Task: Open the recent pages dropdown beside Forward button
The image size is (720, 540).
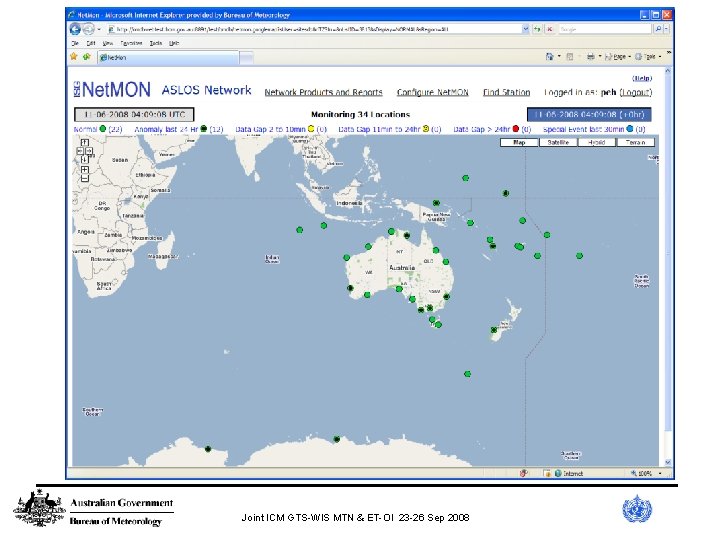Action: point(99,29)
